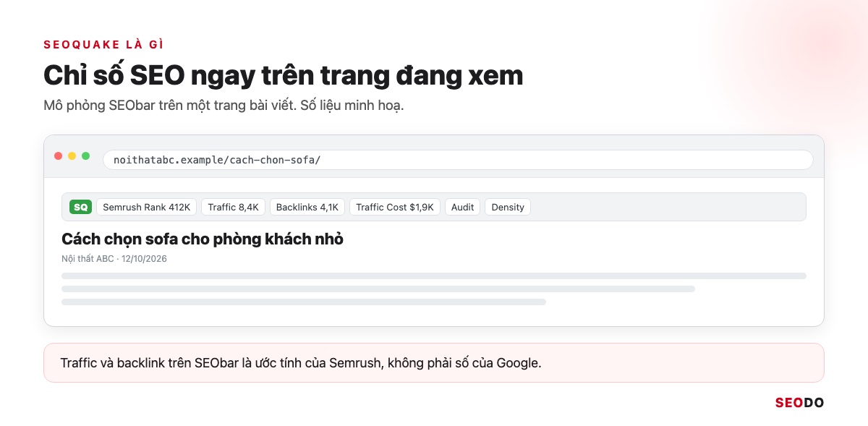The height and width of the screenshot is (426, 868).
Task: Select the Traffic Cost $1,9K chip
Action: point(395,207)
